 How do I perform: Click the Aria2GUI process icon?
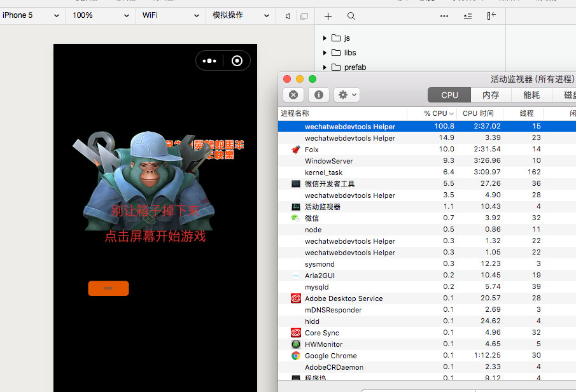pyautogui.click(x=296, y=276)
